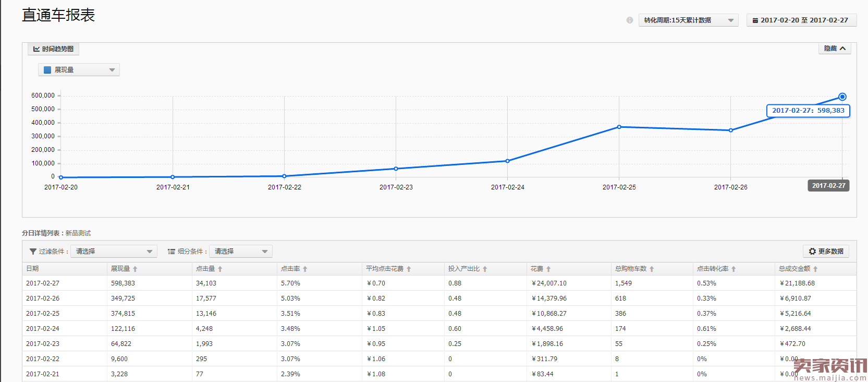Viewport: 868px width, 382px height.
Task: Click the 2017-02-22 table row date
Action: point(43,359)
